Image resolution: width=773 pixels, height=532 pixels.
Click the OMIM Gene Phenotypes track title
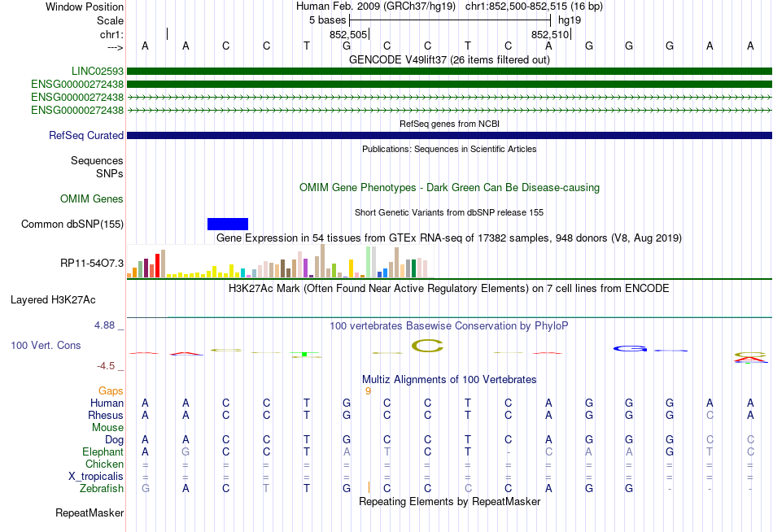click(x=449, y=188)
